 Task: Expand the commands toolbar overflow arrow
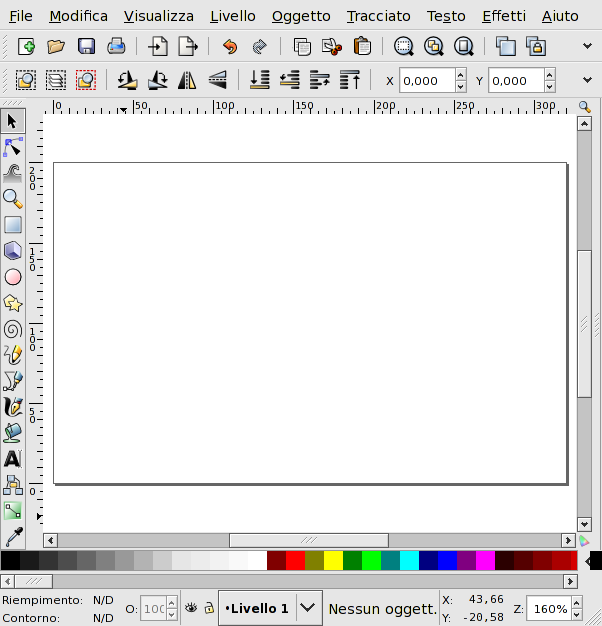pos(587,46)
